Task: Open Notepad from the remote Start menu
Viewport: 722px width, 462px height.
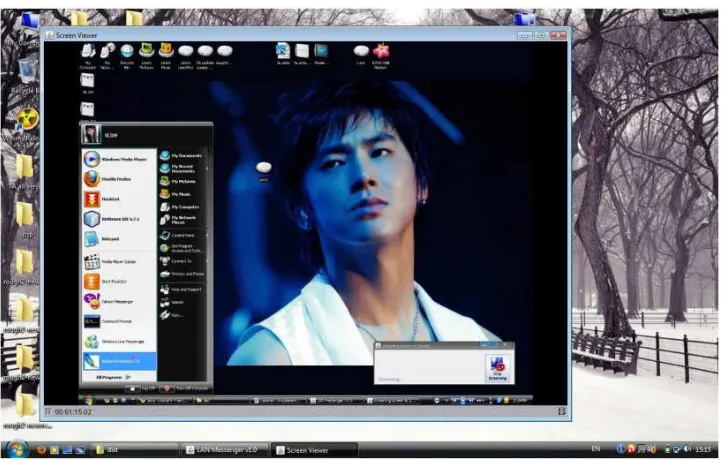Action: [x=119, y=239]
